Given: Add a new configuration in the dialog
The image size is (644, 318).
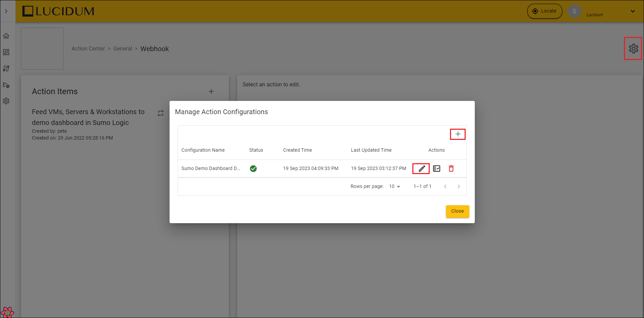Looking at the screenshot, I should [458, 134].
